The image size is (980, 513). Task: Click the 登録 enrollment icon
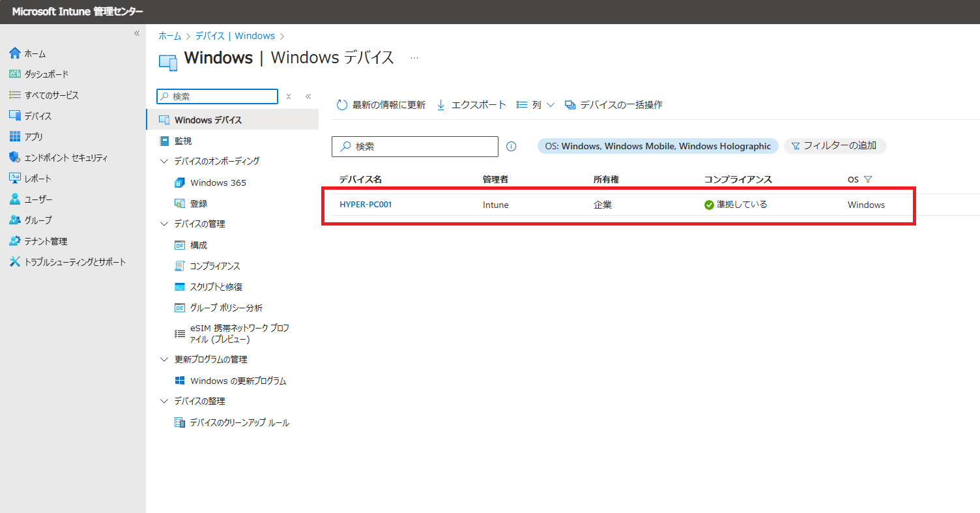click(180, 203)
